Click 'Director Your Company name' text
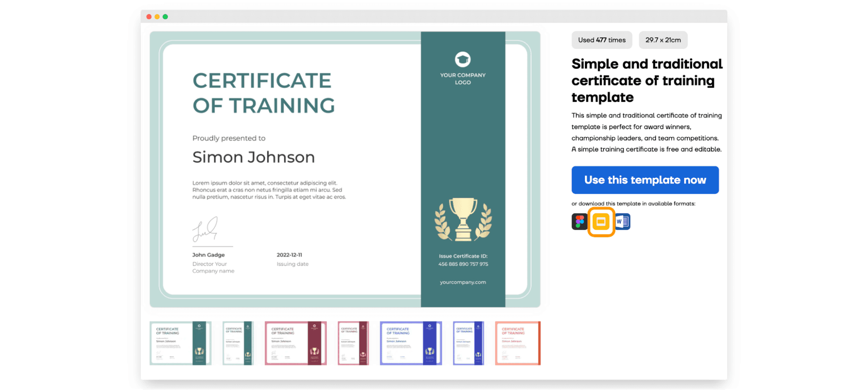The height and width of the screenshot is (390, 868). click(x=213, y=267)
